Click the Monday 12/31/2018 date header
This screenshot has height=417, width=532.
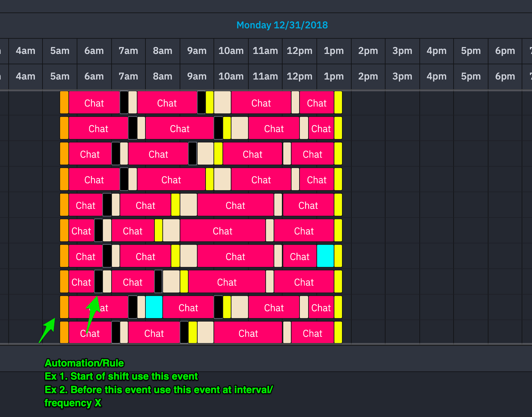tap(282, 25)
